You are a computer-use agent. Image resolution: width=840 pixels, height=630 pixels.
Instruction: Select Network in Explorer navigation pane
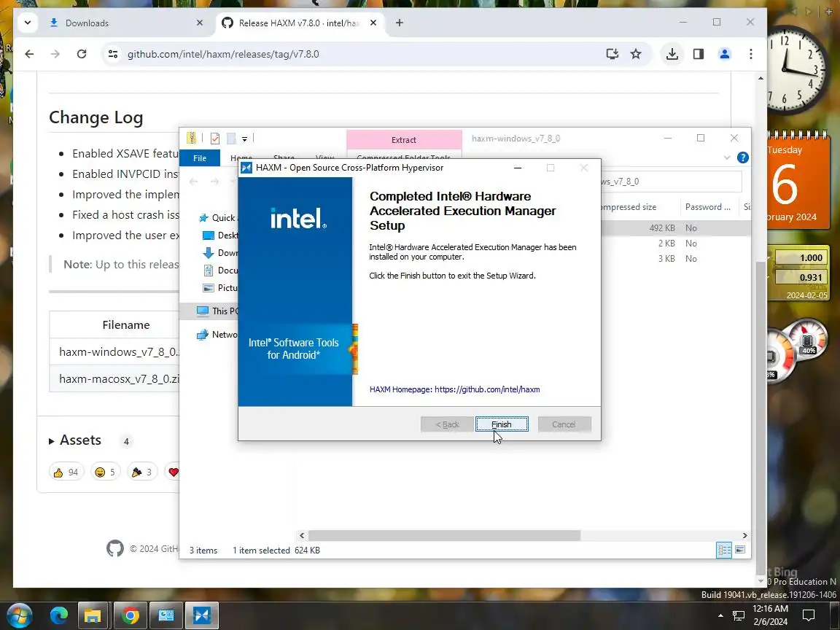click(217, 334)
